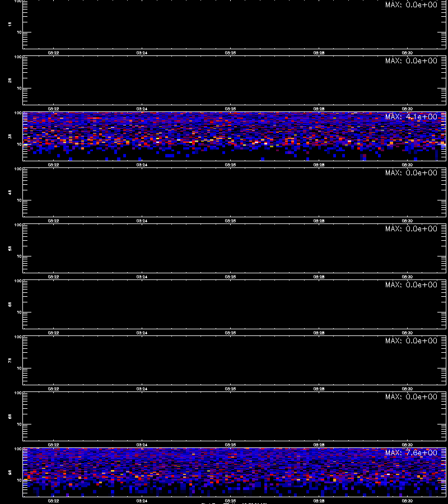Click the 03:24 tick label under panel 9A

click(x=142, y=501)
